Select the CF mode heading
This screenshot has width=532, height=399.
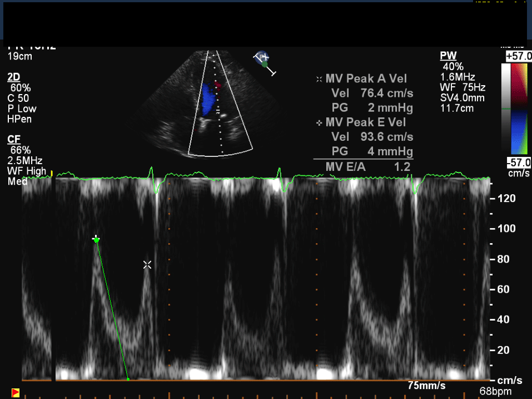coord(14,139)
